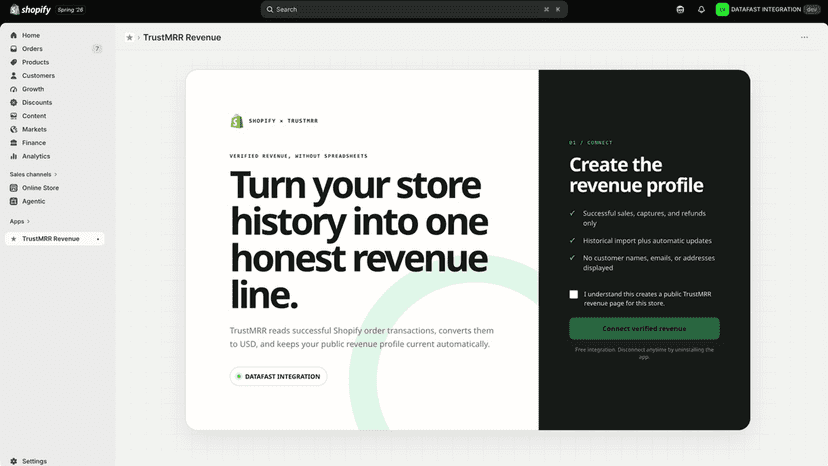Open the Agentic channel icon

(x=14, y=201)
